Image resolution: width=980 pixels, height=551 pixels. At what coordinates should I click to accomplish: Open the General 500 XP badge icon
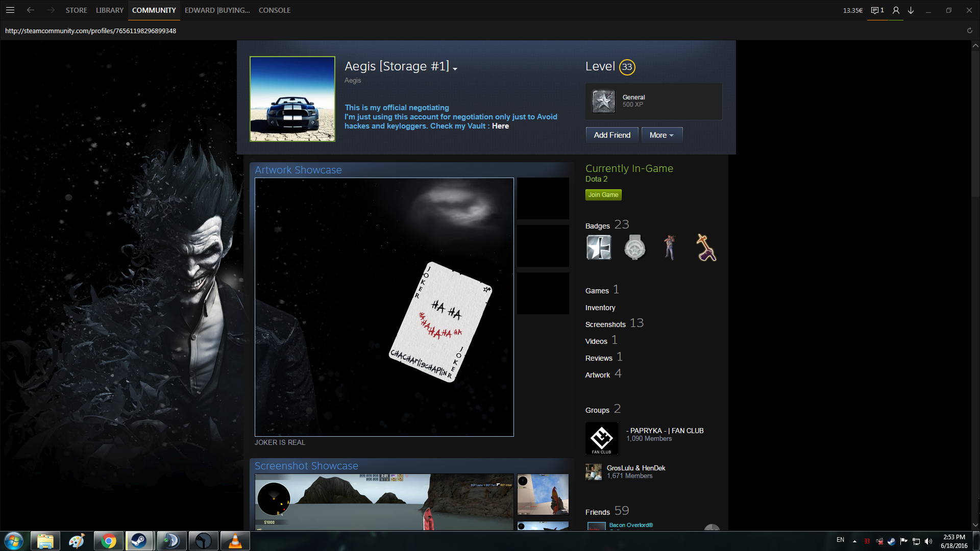603,101
